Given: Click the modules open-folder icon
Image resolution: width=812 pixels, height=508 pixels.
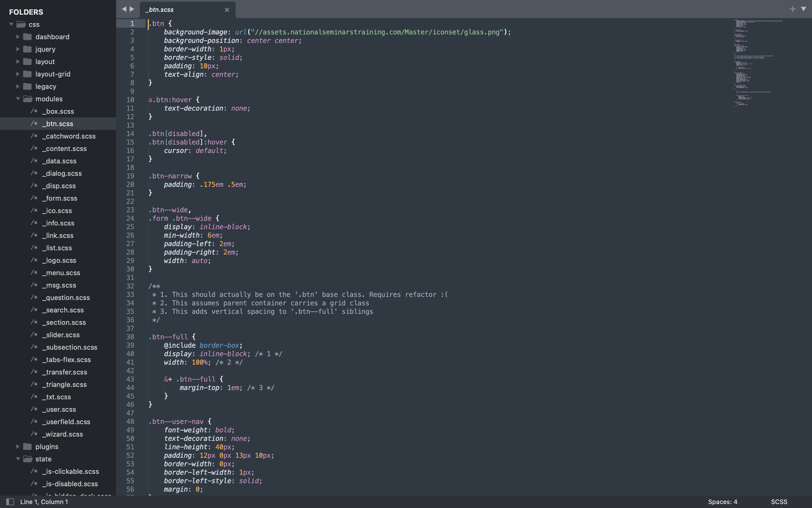Looking at the screenshot, I should point(28,99).
